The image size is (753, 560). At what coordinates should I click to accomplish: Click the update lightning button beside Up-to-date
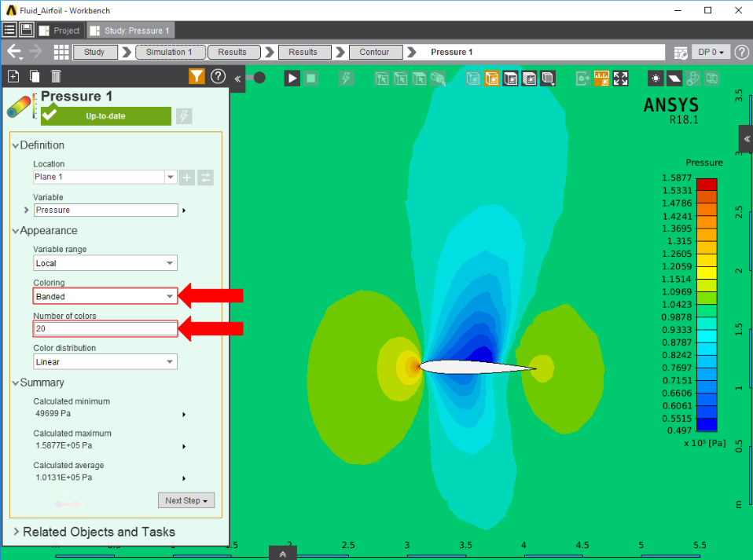click(x=184, y=115)
